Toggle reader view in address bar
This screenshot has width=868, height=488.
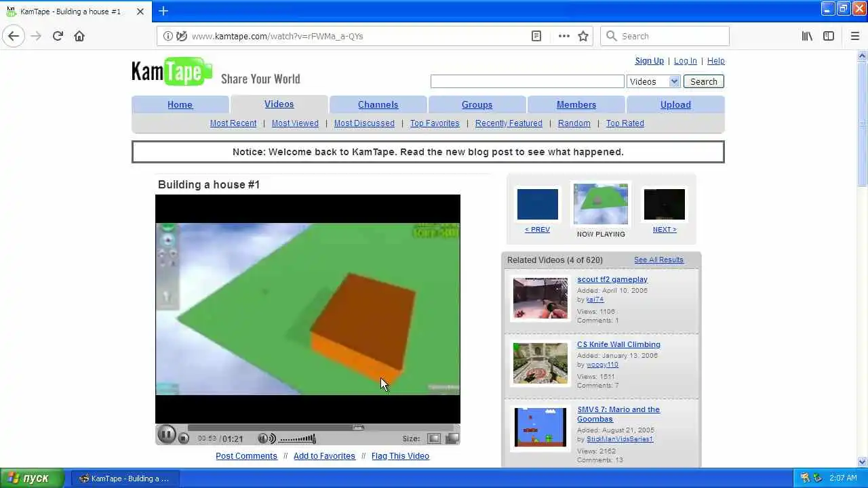pyautogui.click(x=536, y=36)
